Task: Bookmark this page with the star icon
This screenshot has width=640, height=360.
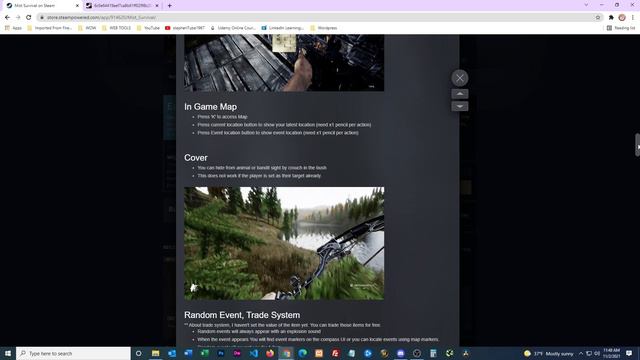Action: [598, 18]
